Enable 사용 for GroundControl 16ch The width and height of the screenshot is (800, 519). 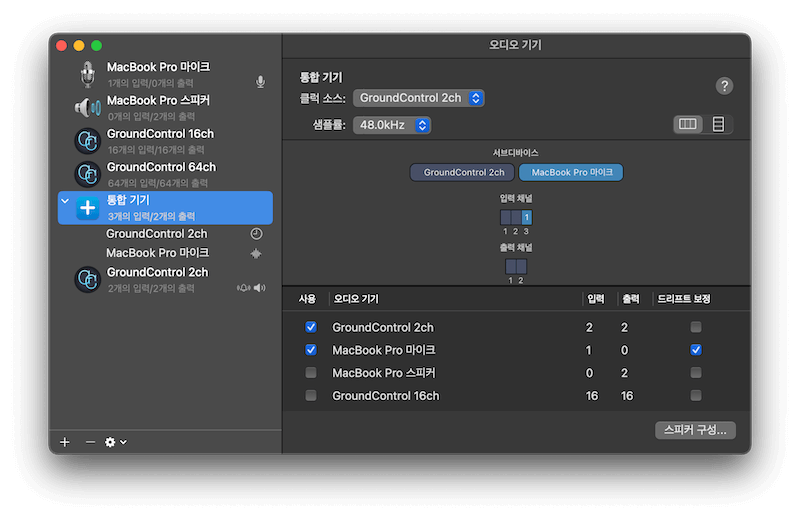[x=311, y=396]
